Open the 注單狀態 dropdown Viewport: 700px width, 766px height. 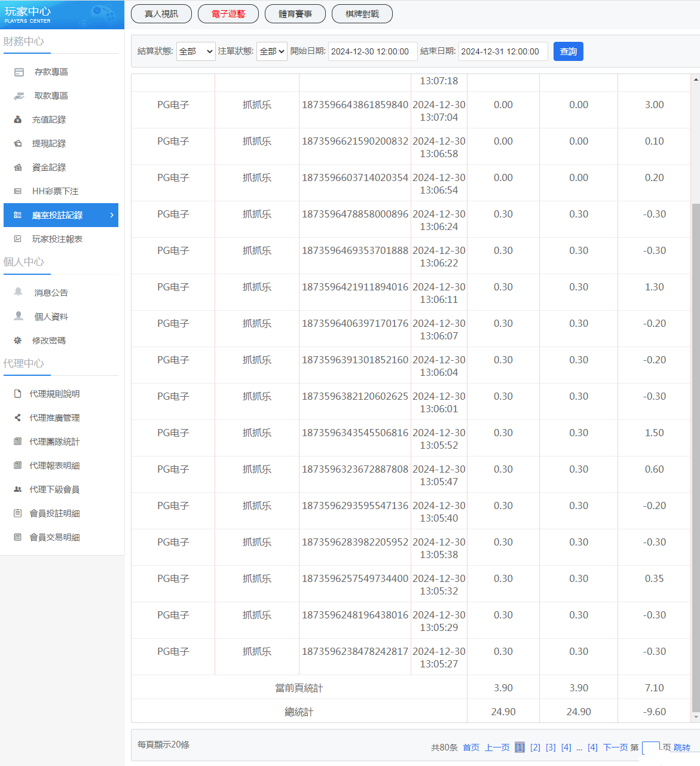(x=272, y=51)
